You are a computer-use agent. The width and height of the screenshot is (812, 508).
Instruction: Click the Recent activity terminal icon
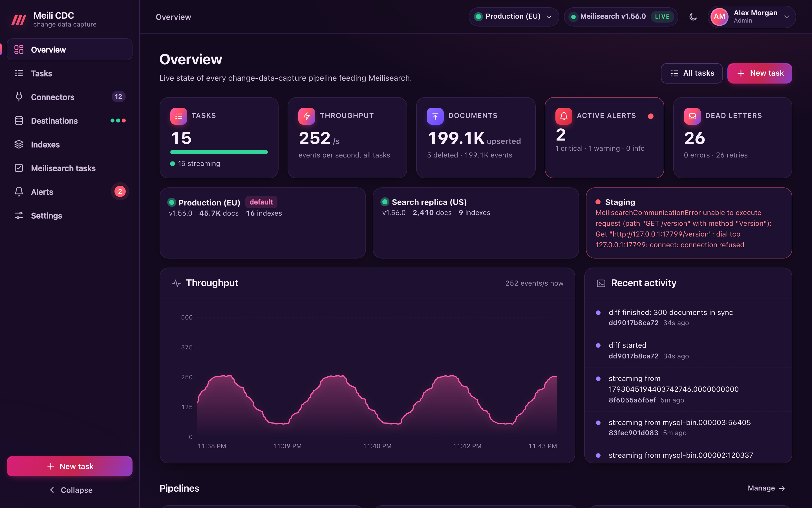coord(601,283)
